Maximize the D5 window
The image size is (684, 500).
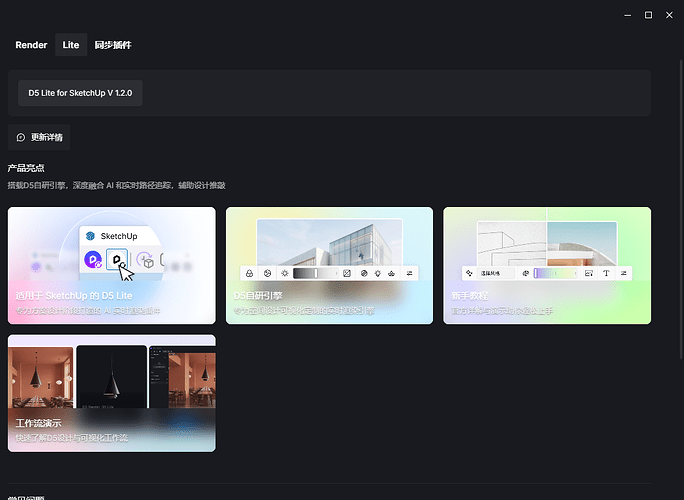click(x=649, y=15)
